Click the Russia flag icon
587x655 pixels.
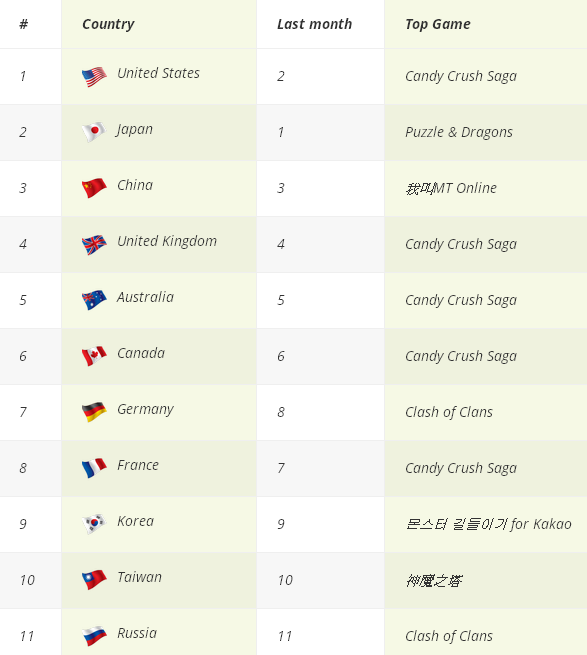coord(94,636)
